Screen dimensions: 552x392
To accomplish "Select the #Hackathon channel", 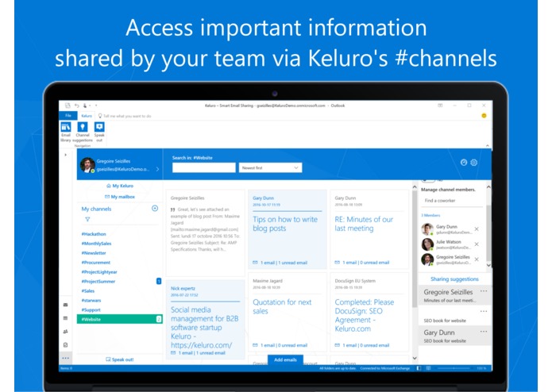I will point(94,234).
